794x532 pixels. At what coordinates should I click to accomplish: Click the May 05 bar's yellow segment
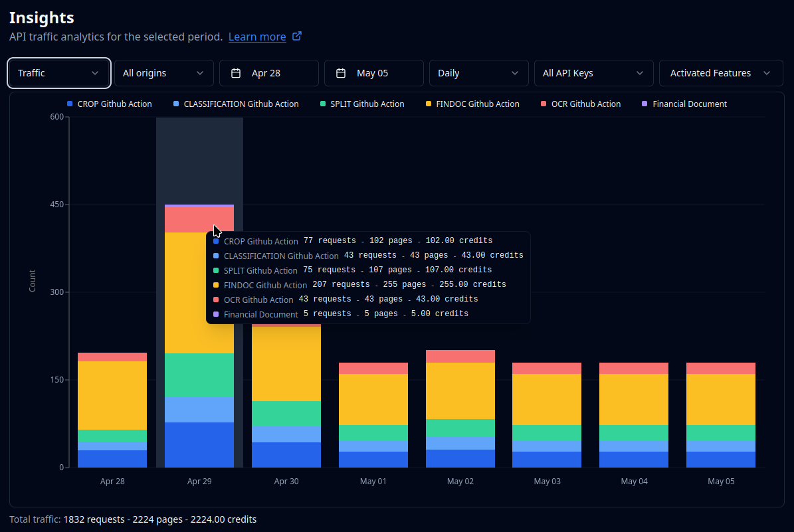721,399
